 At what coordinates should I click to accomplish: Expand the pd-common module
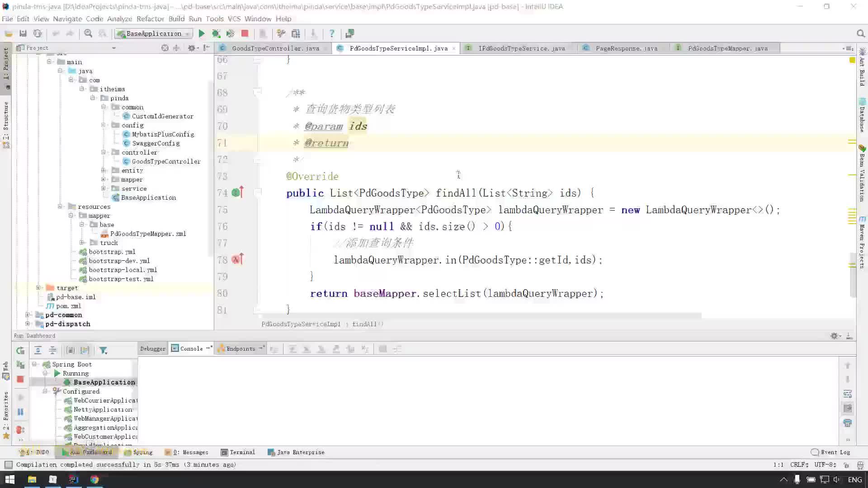point(28,315)
